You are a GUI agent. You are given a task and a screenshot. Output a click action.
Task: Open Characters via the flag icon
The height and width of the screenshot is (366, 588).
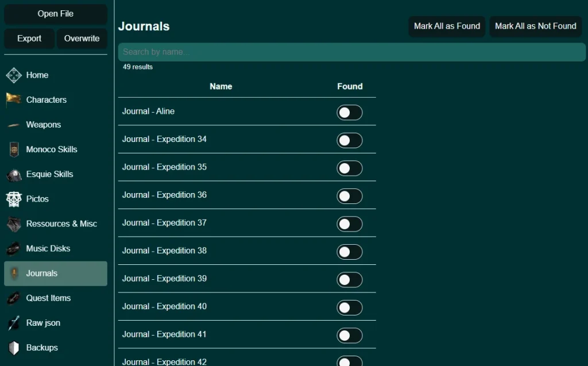[14, 100]
